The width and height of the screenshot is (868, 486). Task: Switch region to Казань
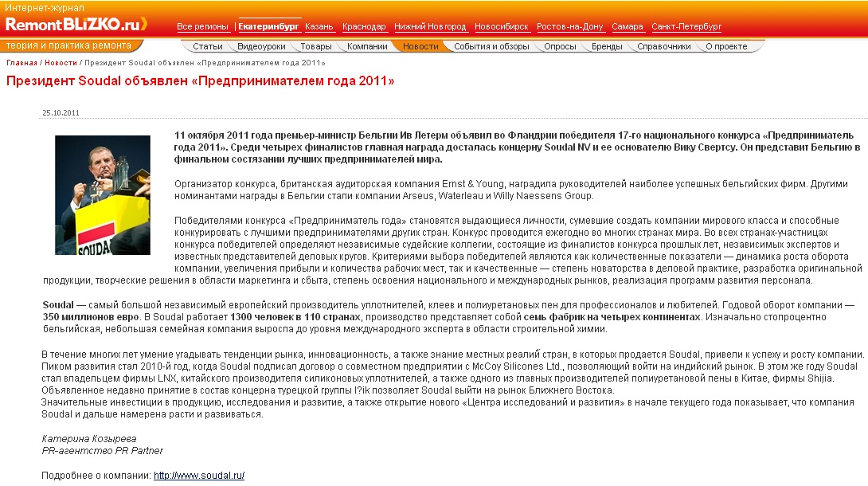[x=319, y=26]
